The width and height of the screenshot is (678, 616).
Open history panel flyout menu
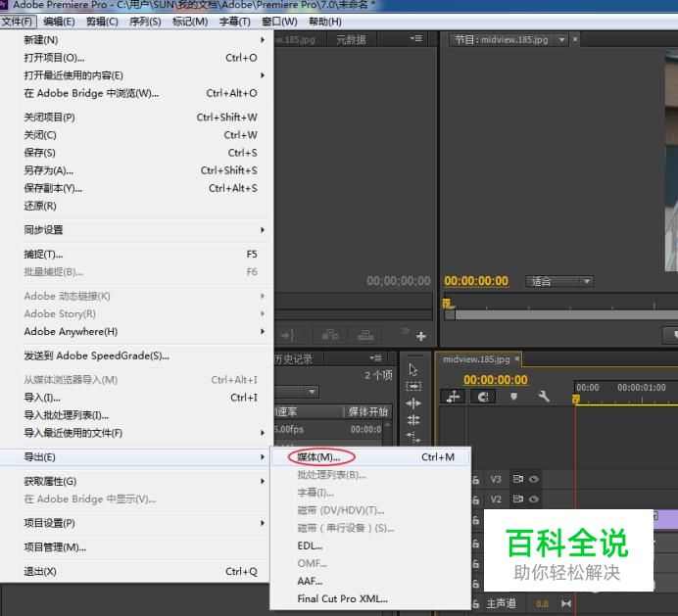[376, 357]
